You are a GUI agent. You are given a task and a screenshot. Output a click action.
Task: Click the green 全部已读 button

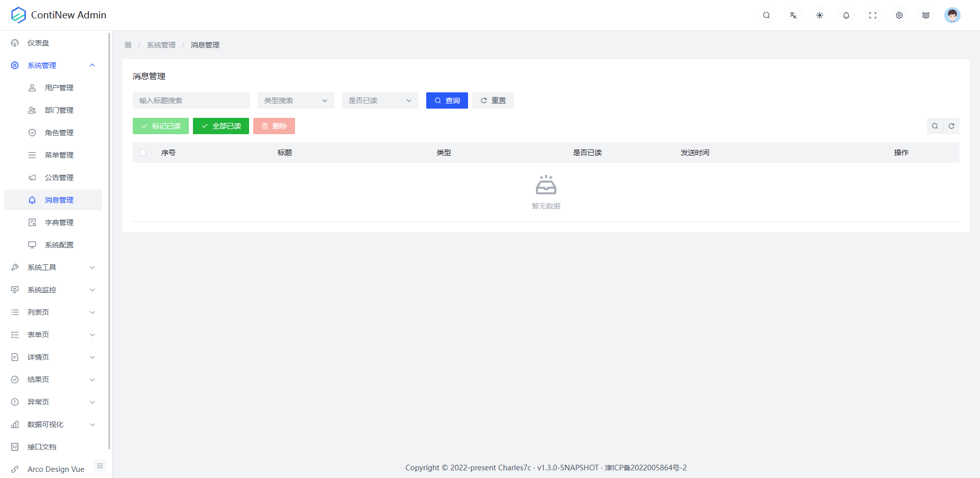point(220,126)
